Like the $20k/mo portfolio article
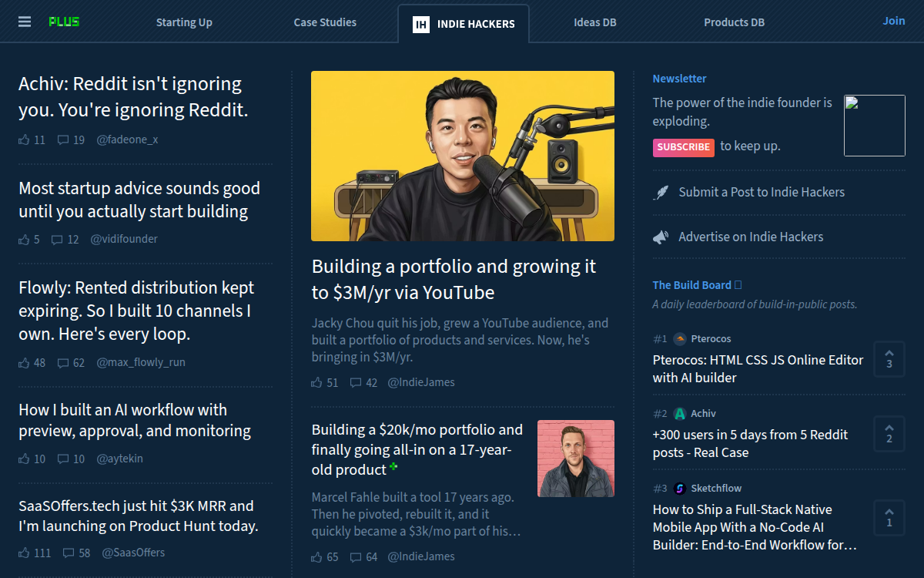This screenshot has width=924, height=578. coord(317,556)
